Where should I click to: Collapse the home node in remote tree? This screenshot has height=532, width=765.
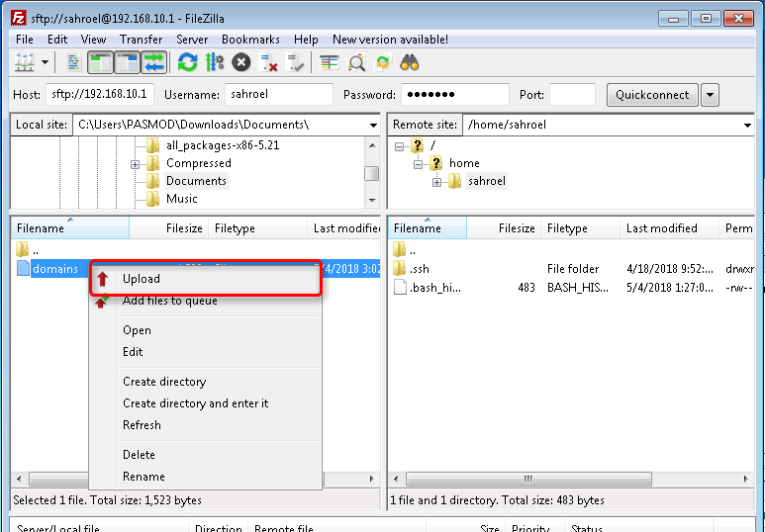point(418,164)
